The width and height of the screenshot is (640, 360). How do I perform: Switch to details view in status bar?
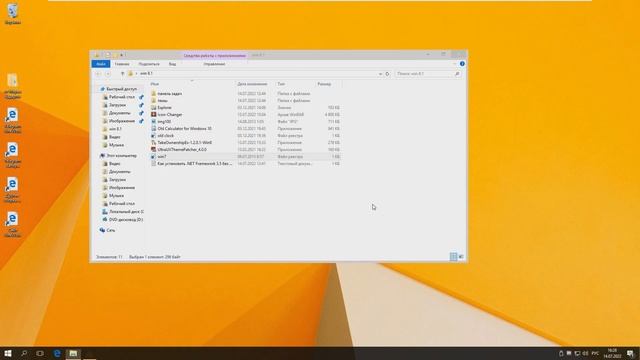pos(453,256)
